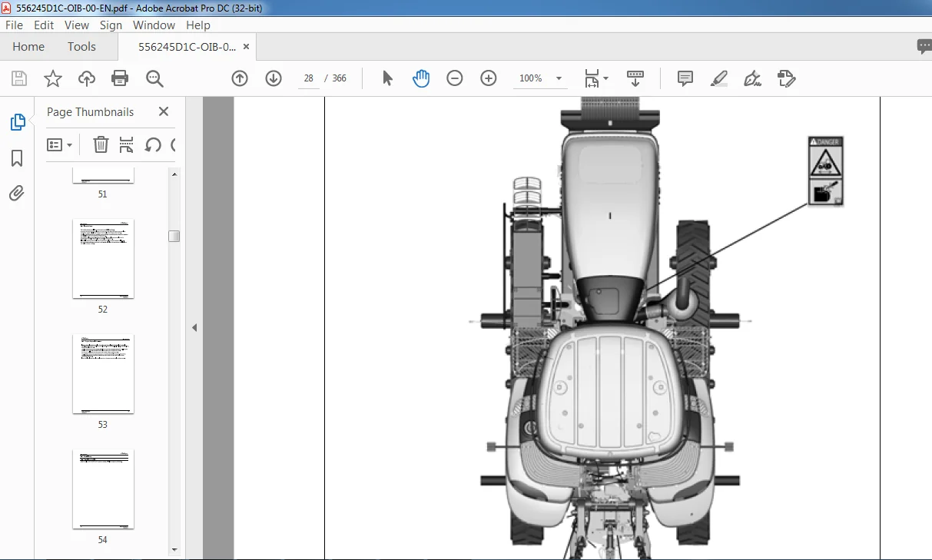Screen dimensions: 932x560
Task: Open the Attachments paperclip panel
Action: (17, 193)
